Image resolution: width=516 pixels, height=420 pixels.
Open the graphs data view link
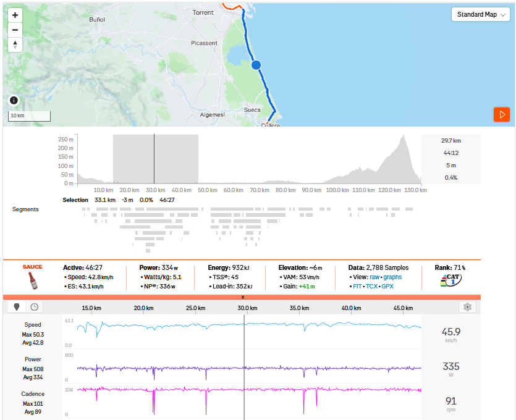392,277
